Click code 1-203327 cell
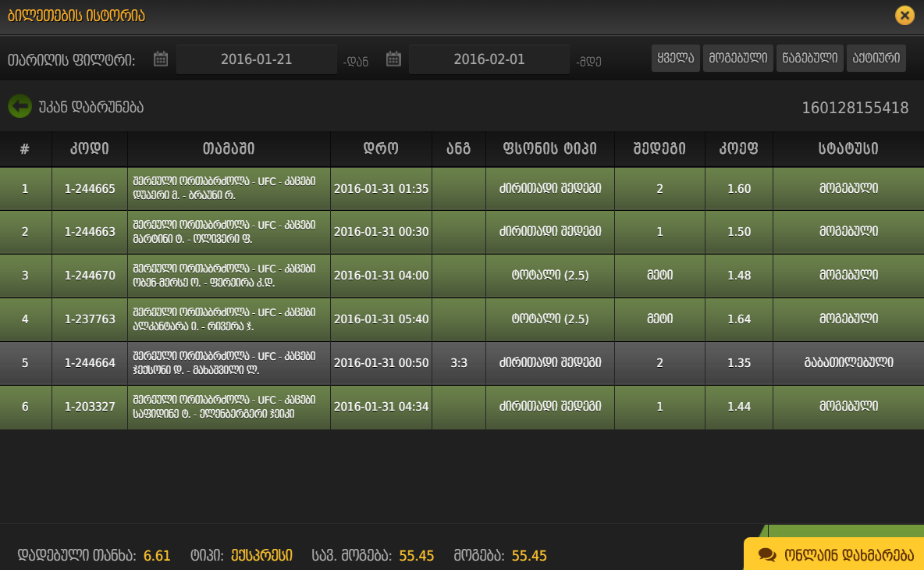This screenshot has width=924, height=570. [90, 406]
